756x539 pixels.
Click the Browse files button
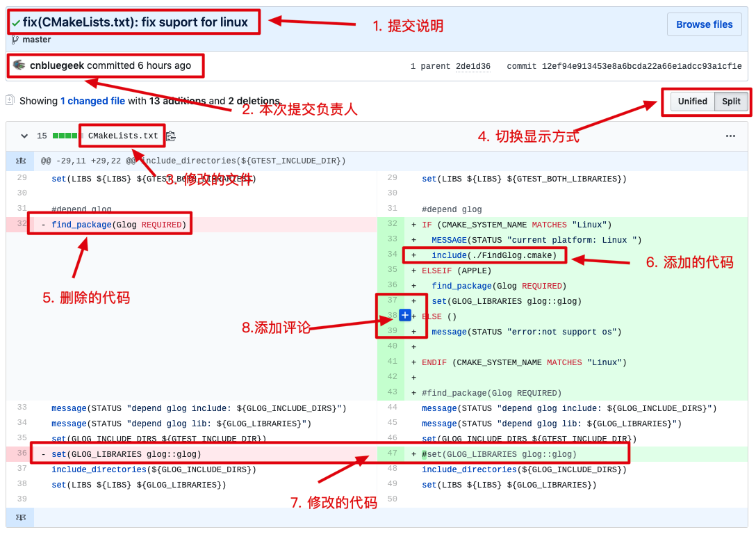704,24
